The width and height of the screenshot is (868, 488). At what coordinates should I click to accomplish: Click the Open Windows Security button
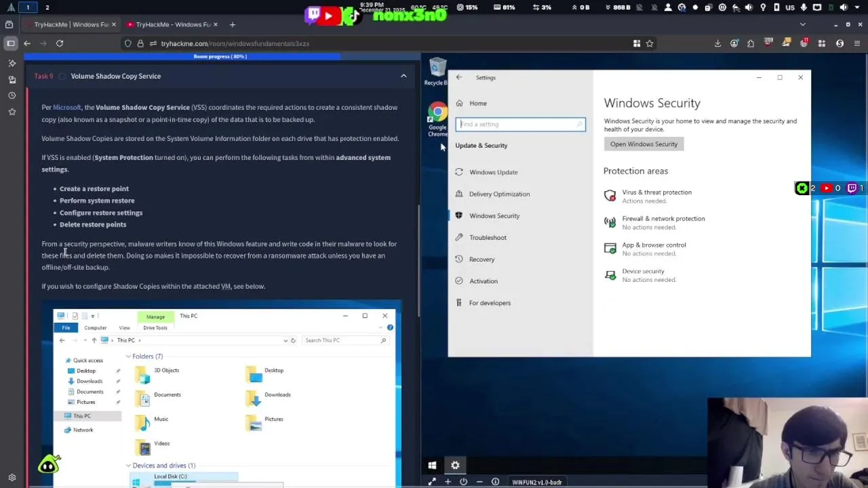click(x=644, y=144)
